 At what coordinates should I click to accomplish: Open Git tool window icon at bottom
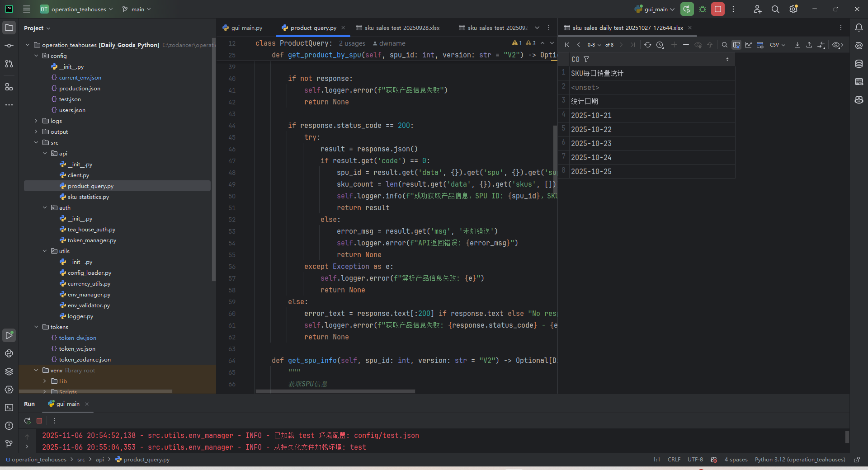(x=9, y=444)
